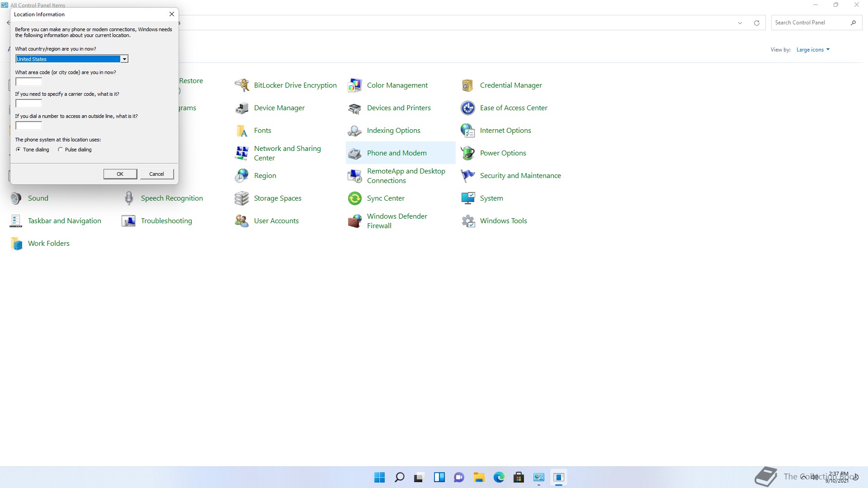This screenshot has height=488, width=868.
Task: Open the Chat taskbar icon
Action: tap(459, 477)
